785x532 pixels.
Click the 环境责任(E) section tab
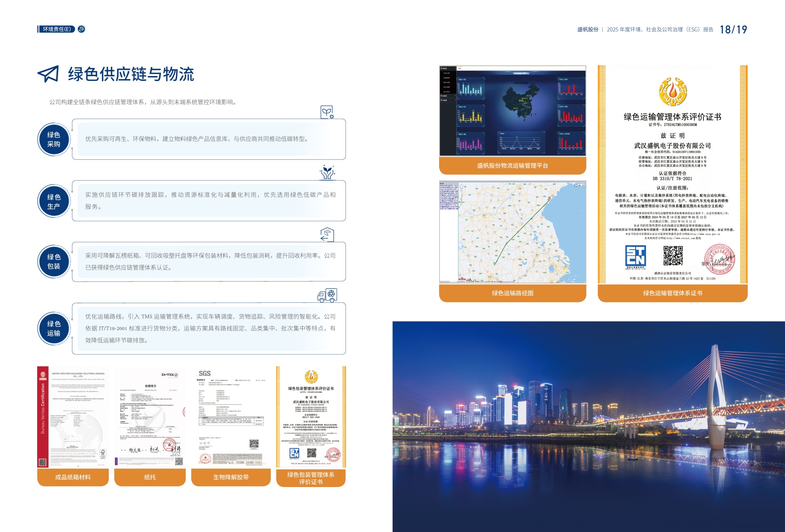tap(57, 29)
